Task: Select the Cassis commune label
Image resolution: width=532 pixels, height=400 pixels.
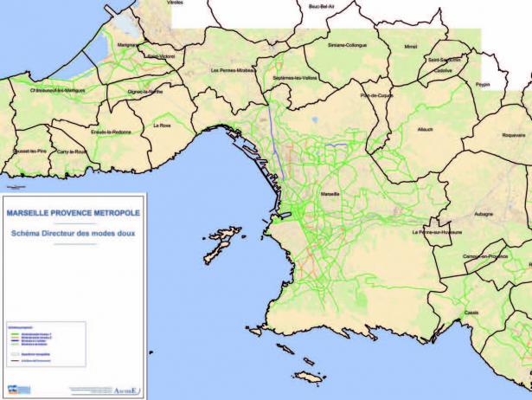Action: [471, 312]
